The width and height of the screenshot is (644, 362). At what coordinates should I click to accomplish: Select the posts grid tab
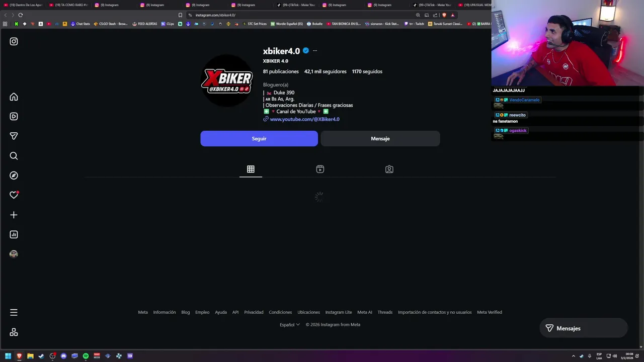pos(251,169)
